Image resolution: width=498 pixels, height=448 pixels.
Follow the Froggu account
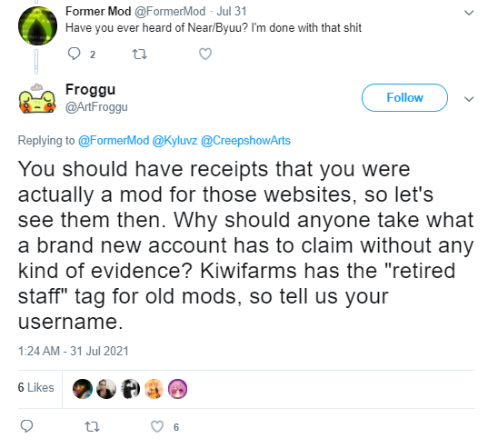404,98
